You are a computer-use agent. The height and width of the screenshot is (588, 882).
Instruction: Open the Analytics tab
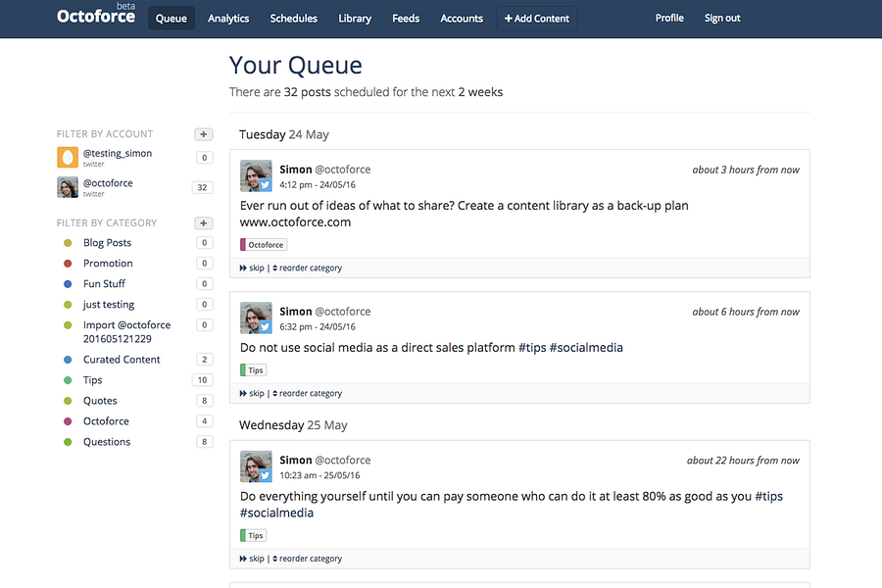click(228, 18)
